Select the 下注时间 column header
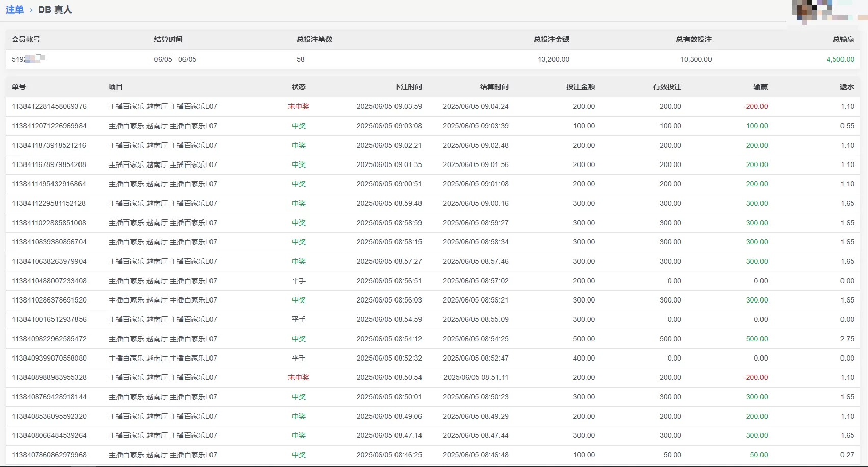The width and height of the screenshot is (868, 467). [x=408, y=87]
